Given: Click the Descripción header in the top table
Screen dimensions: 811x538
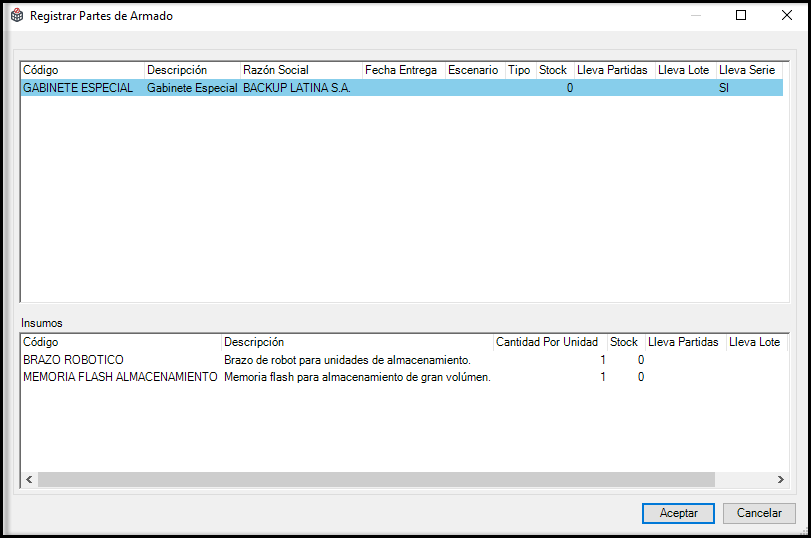Looking at the screenshot, I should point(192,70).
